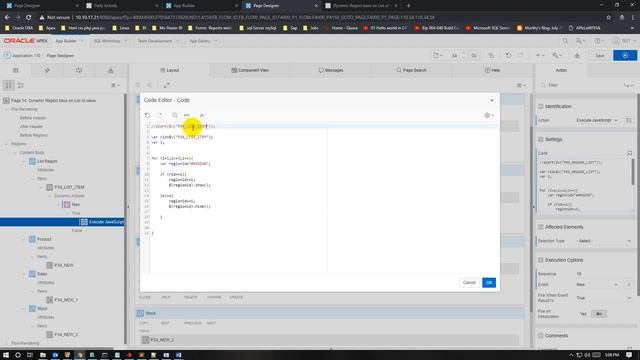Set Fire on Initialization to No
The width and height of the screenshot is (640, 360).
[599, 314]
